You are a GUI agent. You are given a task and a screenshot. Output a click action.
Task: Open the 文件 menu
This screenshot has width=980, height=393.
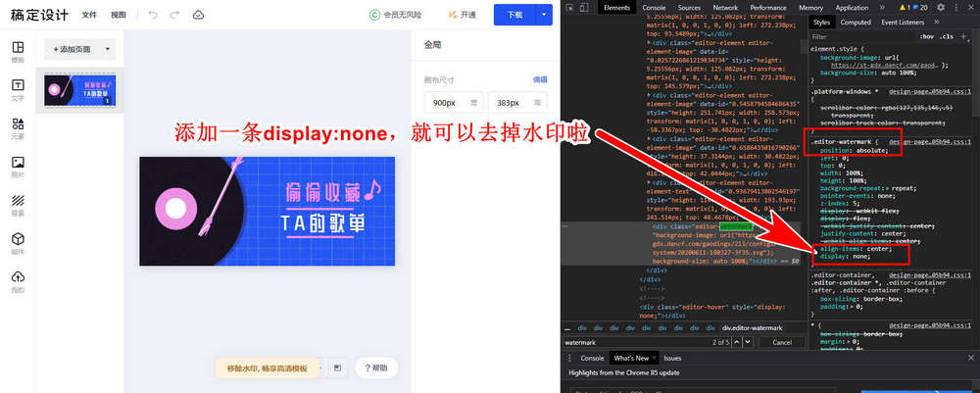pos(89,15)
